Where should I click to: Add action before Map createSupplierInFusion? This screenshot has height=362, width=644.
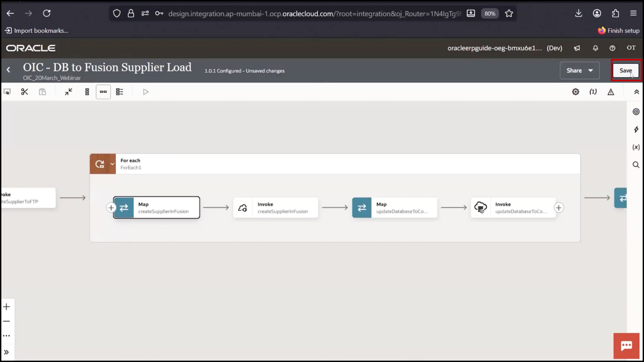coord(111,208)
